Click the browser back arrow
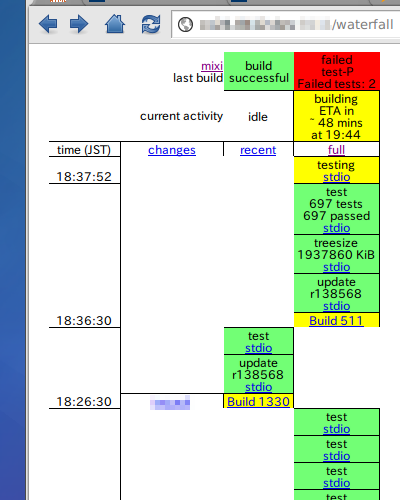This screenshot has height=500, width=400. [48, 24]
